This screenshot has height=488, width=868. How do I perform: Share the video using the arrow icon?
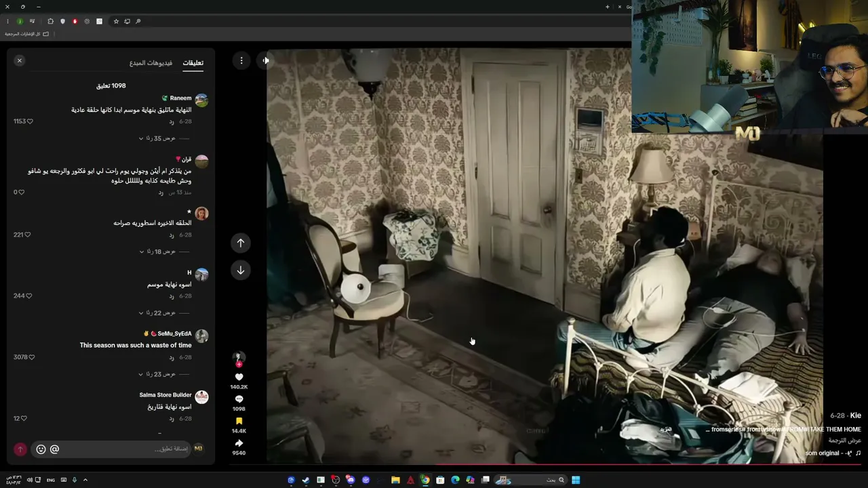[x=239, y=443]
